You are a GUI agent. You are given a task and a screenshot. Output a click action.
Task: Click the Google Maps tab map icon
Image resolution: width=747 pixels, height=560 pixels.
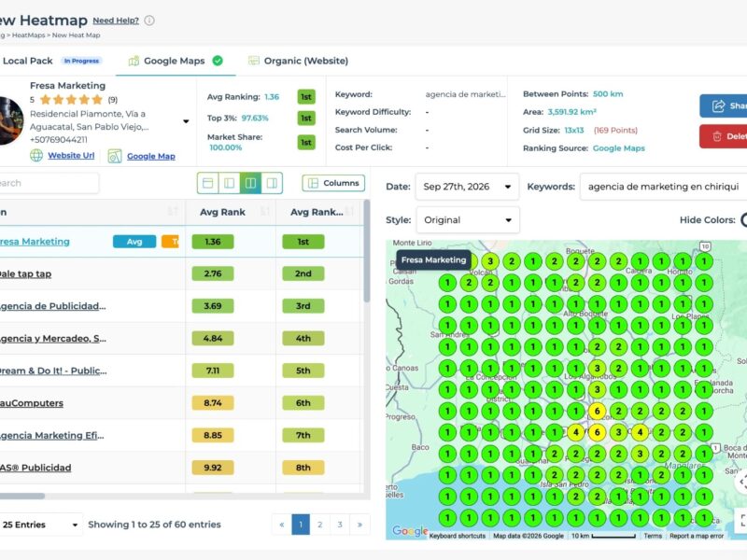[x=134, y=61]
